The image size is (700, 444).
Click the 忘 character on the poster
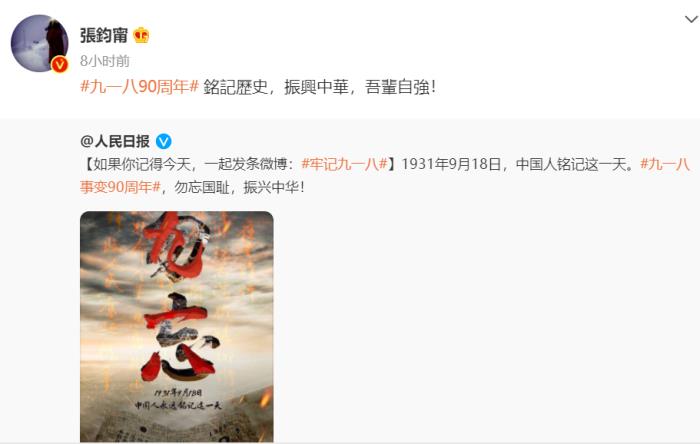click(179, 338)
